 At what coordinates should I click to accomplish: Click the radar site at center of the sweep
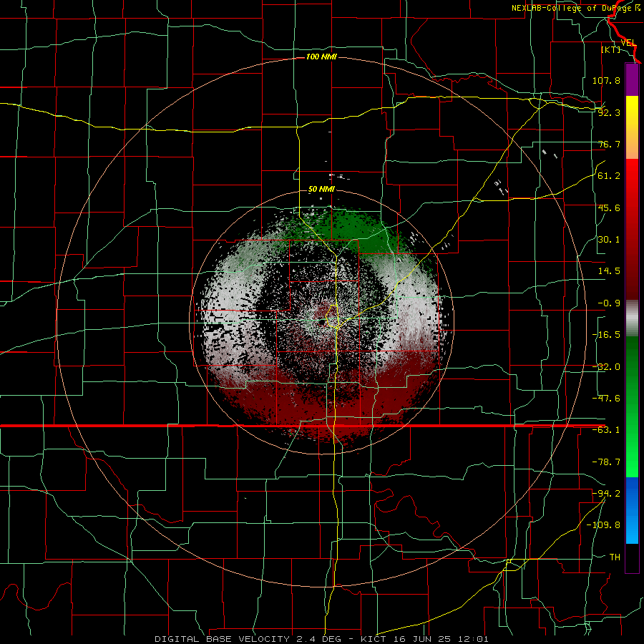[321, 321]
